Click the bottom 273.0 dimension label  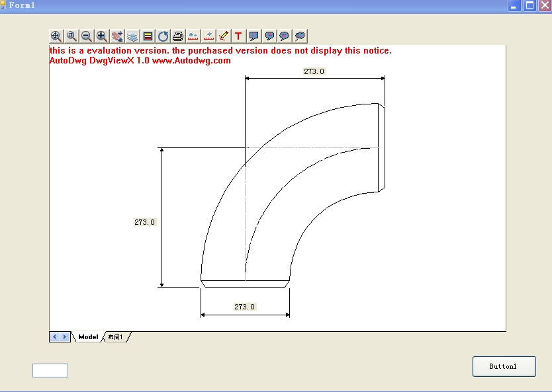[245, 307]
